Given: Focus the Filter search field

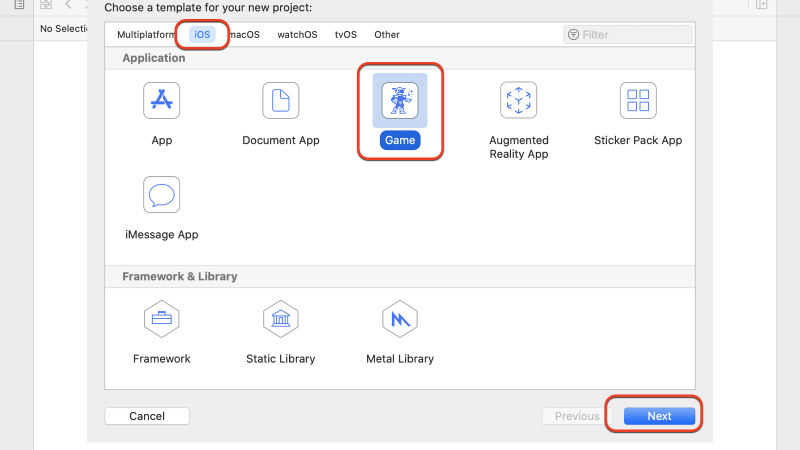Looking at the screenshot, I should click(628, 35).
